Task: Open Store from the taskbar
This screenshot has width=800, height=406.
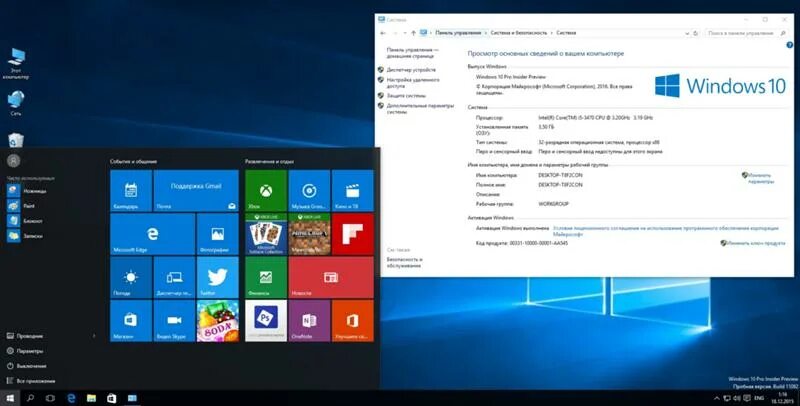Action: (x=112, y=398)
